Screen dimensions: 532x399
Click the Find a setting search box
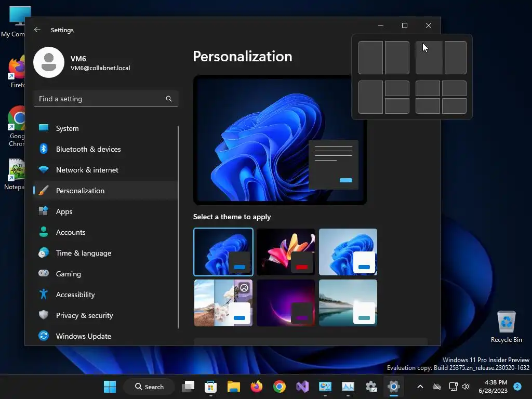106,99
